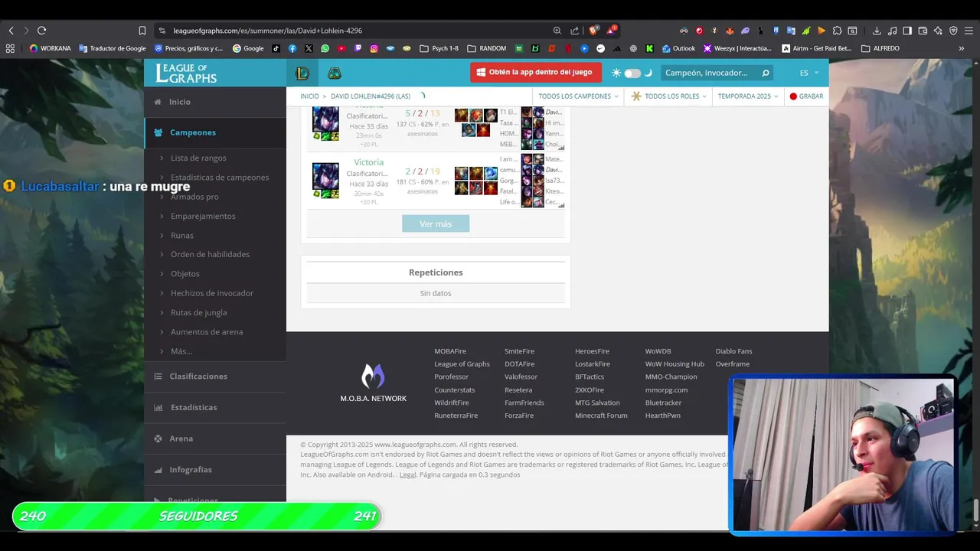980x551 pixels.
Task: Click the share icon in address bar
Action: (575, 31)
